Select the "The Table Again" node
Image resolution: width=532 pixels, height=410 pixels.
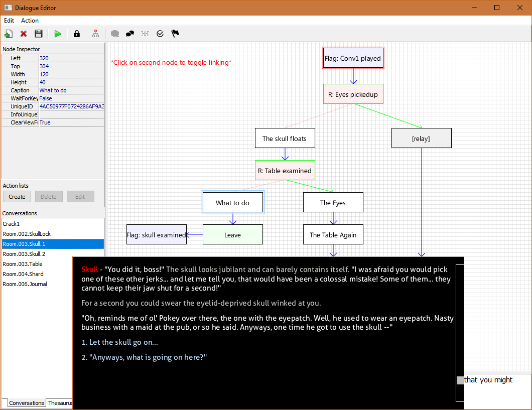pyautogui.click(x=333, y=235)
